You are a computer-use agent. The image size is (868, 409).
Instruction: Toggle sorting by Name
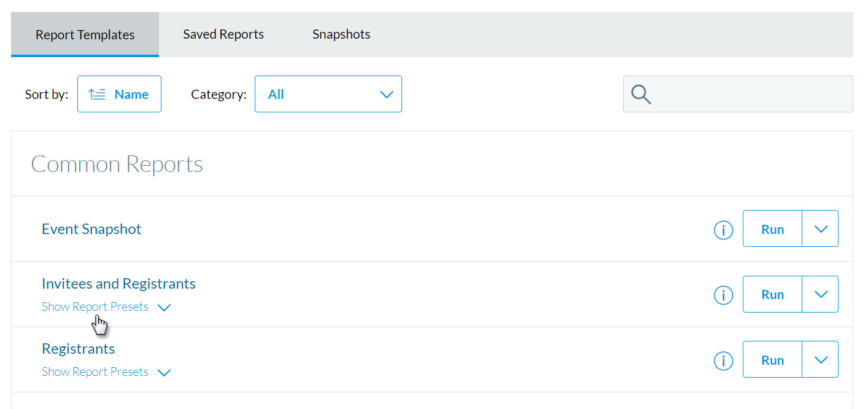tap(119, 93)
